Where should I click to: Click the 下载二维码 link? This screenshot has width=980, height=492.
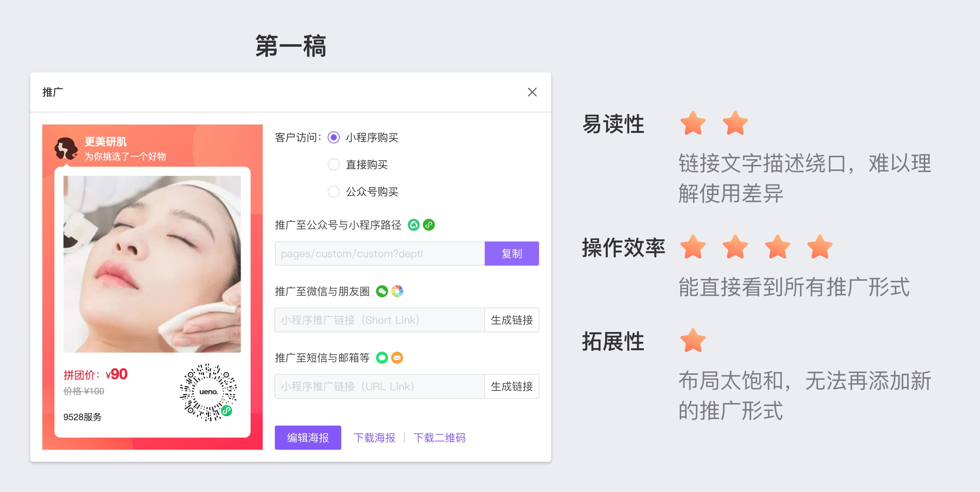[x=439, y=438]
